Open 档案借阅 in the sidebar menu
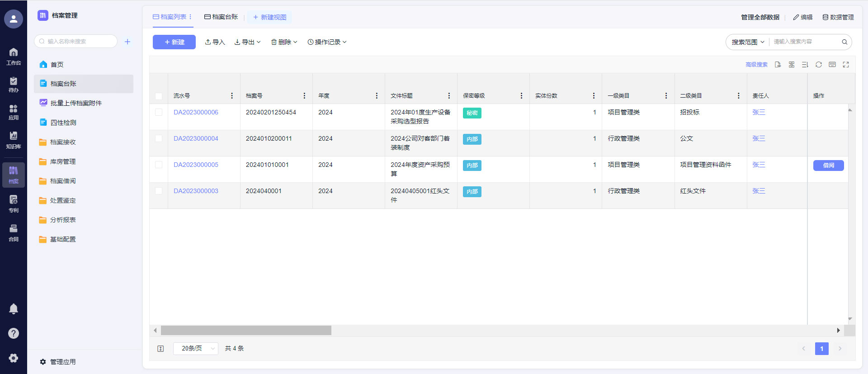This screenshot has width=868, height=374. (x=63, y=181)
